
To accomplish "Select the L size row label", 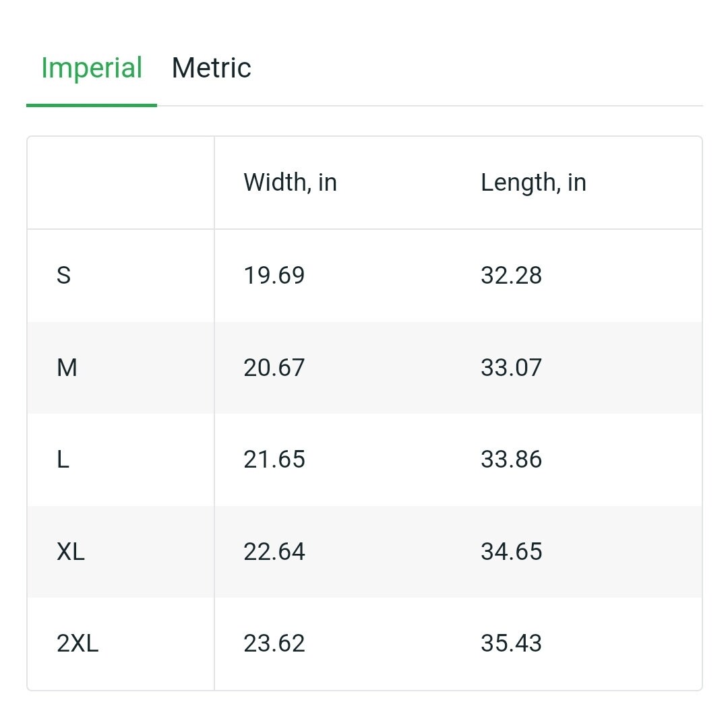I will pyautogui.click(x=63, y=460).
